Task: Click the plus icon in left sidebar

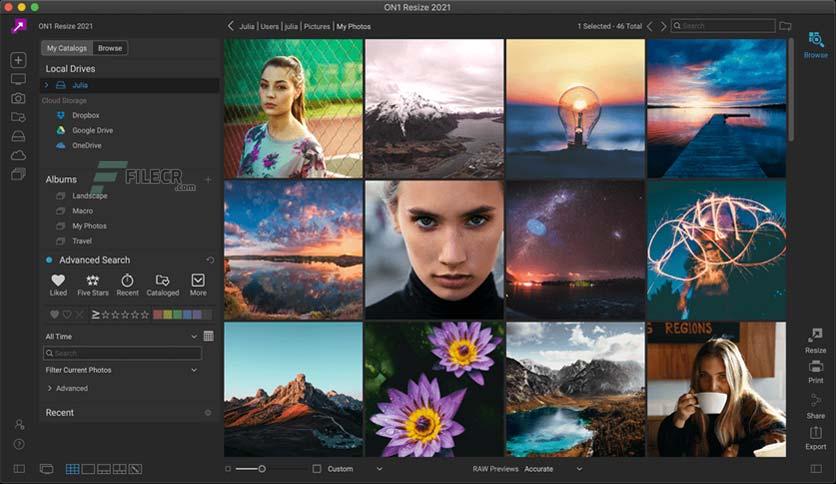Action: tap(19, 60)
